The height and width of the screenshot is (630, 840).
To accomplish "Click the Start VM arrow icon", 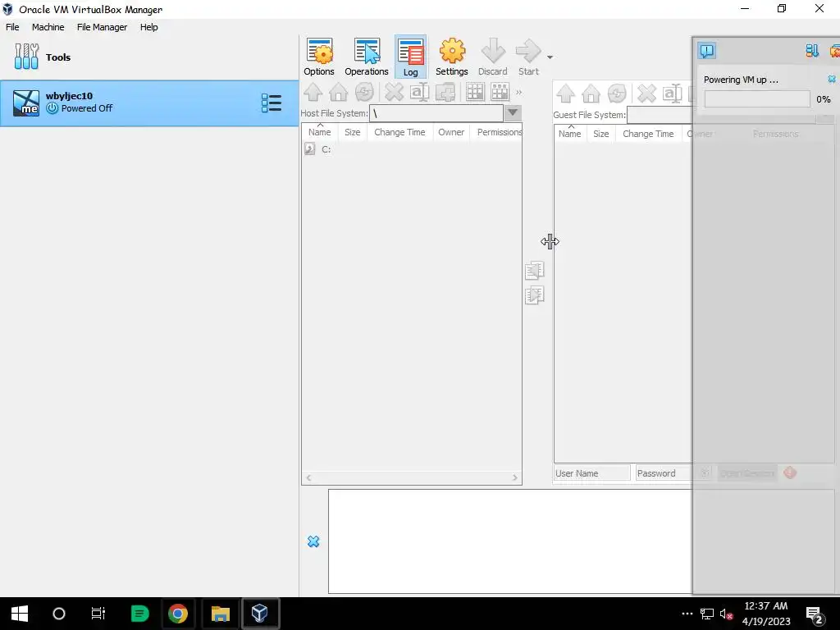I will coord(528,57).
